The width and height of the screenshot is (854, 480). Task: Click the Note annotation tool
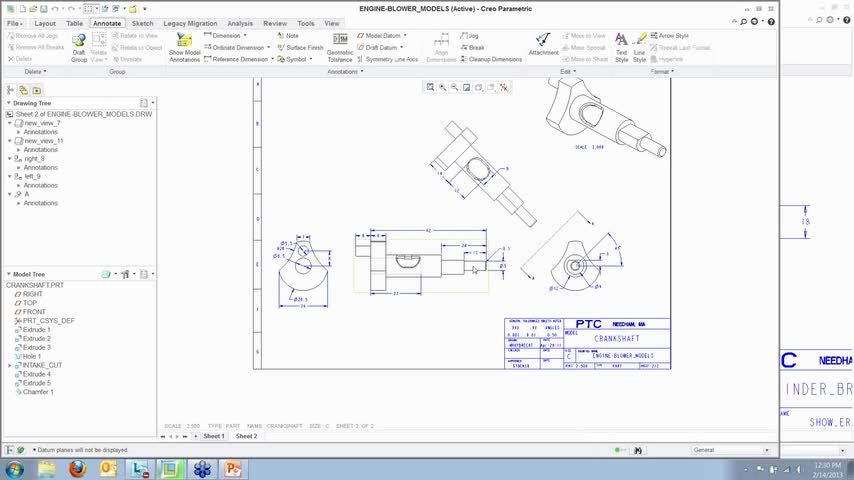[288, 35]
